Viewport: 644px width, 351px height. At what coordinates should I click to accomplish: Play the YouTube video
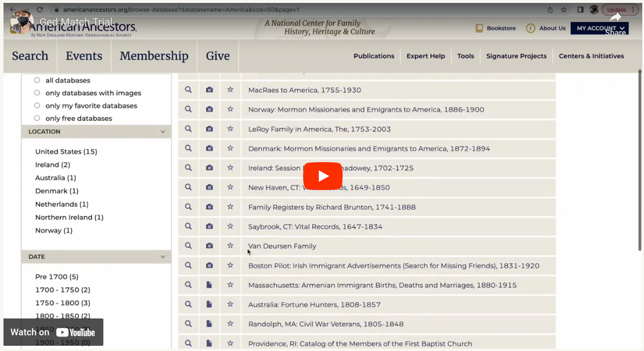pos(322,176)
